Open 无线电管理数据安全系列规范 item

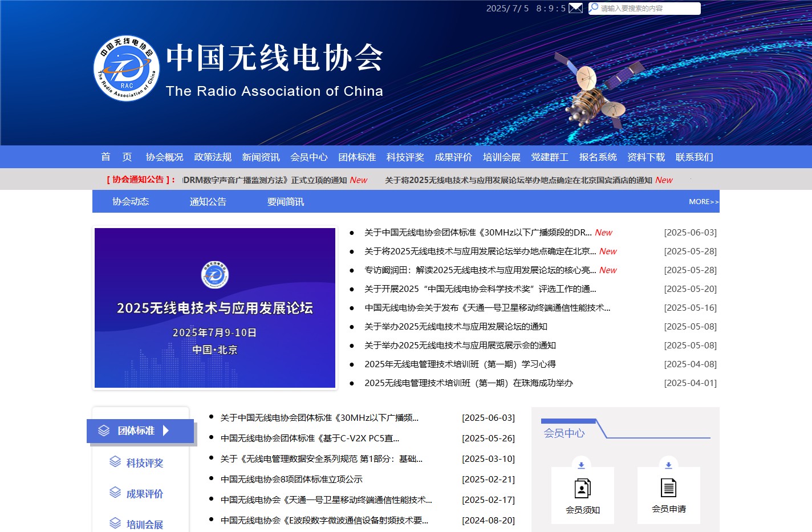coord(322,458)
